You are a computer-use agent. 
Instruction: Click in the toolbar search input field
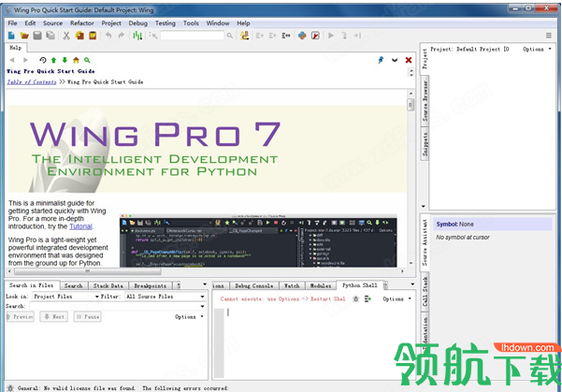click(192, 36)
